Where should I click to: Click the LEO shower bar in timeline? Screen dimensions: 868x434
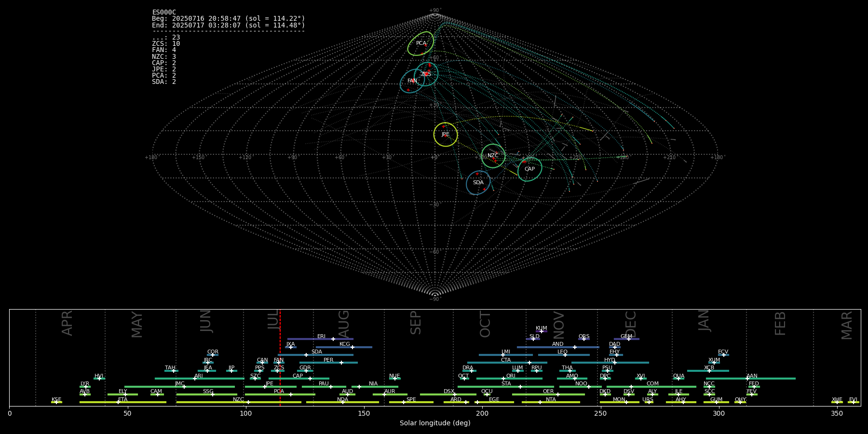click(x=564, y=355)
